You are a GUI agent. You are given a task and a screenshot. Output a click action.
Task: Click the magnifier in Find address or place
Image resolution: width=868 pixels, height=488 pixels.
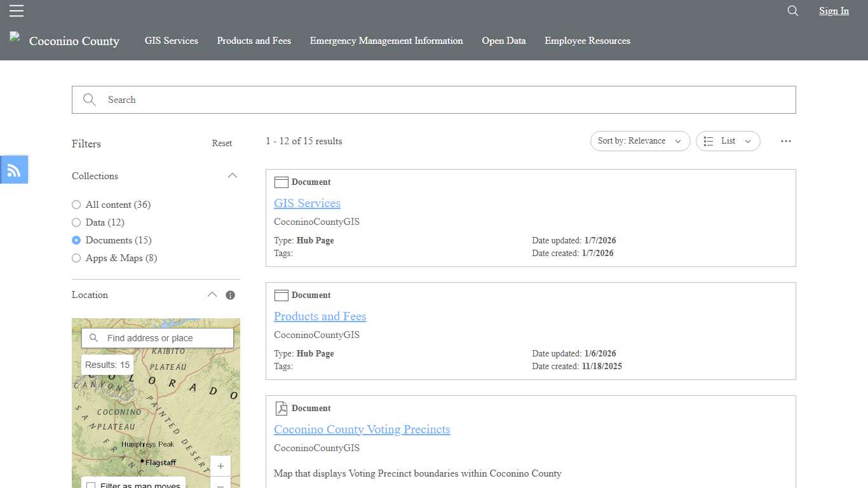(x=93, y=337)
